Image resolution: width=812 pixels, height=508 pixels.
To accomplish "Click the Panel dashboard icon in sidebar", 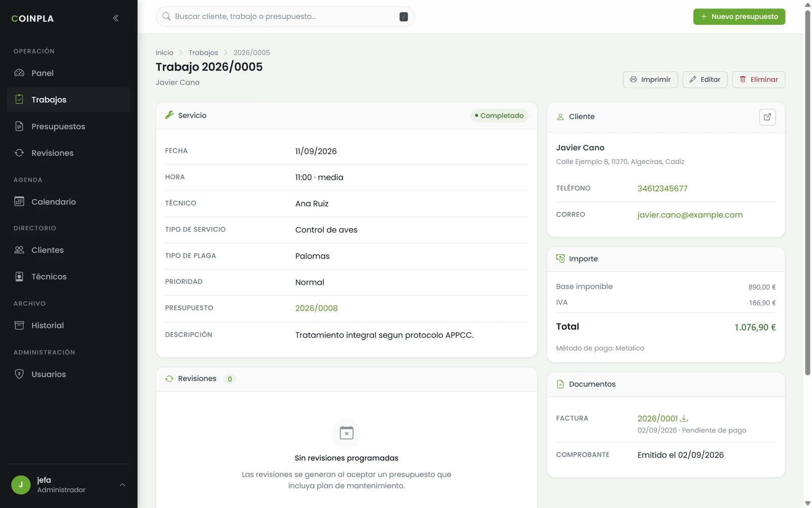I will click(x=19, y=73).
